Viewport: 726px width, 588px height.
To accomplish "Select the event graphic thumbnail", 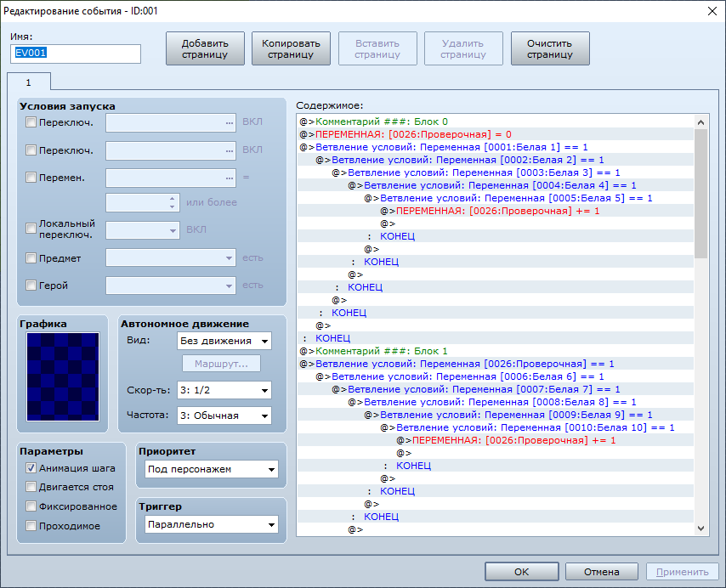I will pos(63,376).
